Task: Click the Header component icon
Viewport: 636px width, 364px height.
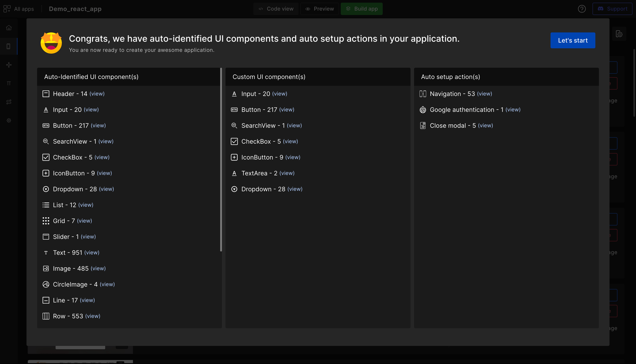Action: point(46,94)
